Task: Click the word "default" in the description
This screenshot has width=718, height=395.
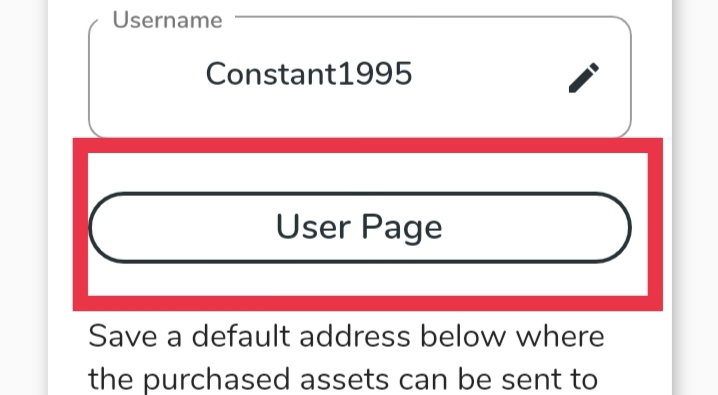Action: (241, 336)
